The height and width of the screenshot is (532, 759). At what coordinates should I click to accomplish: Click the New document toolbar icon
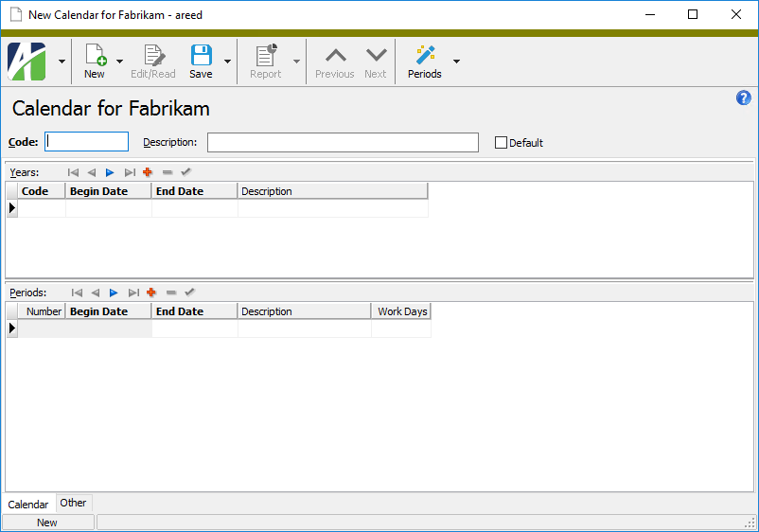96,55
